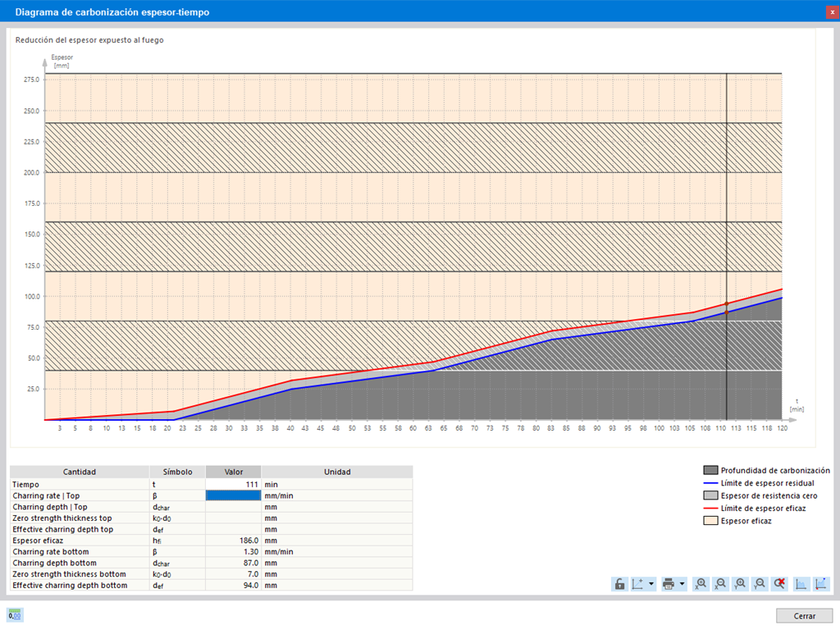Click the Valor column header
Image resolution: width=840 pixels, height=630 pixels.
(x=233, y=472)
